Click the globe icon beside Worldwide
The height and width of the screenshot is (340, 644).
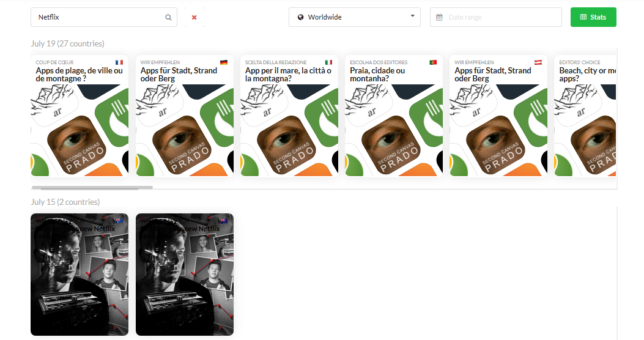(x=300, y=18)
